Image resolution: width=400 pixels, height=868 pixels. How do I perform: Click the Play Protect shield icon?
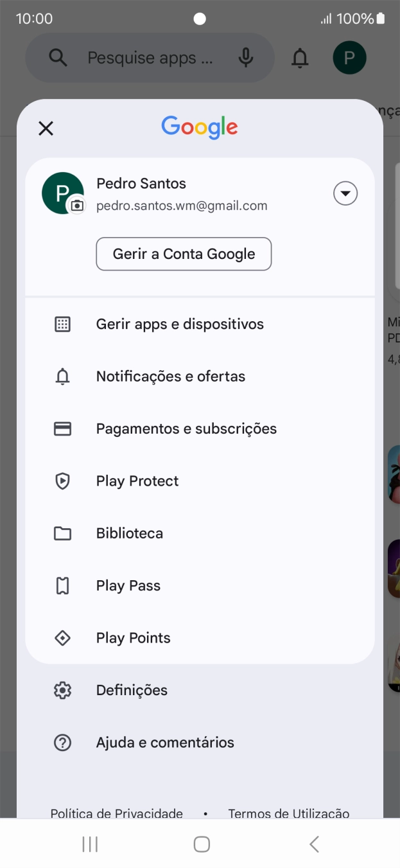(62, 481)
